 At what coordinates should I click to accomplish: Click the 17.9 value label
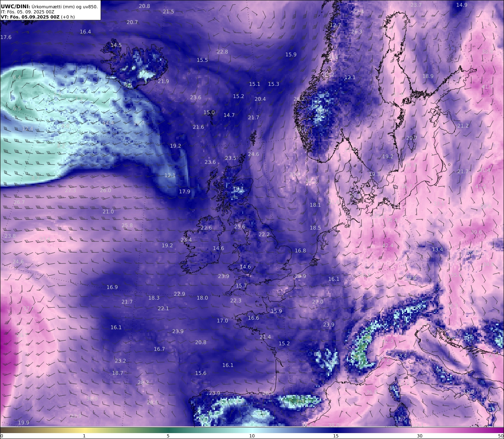pos(185,192)
